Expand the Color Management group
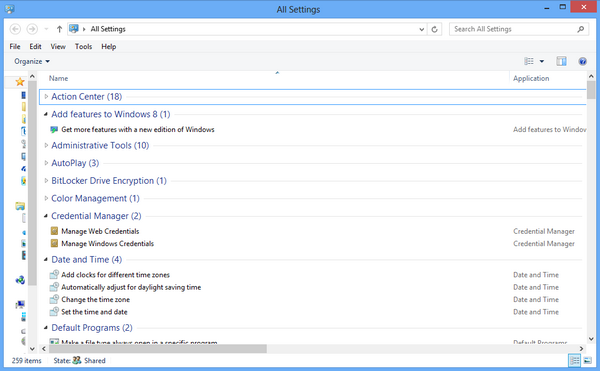The width and height of the screenshot is (600, 371). click(46, 198)
